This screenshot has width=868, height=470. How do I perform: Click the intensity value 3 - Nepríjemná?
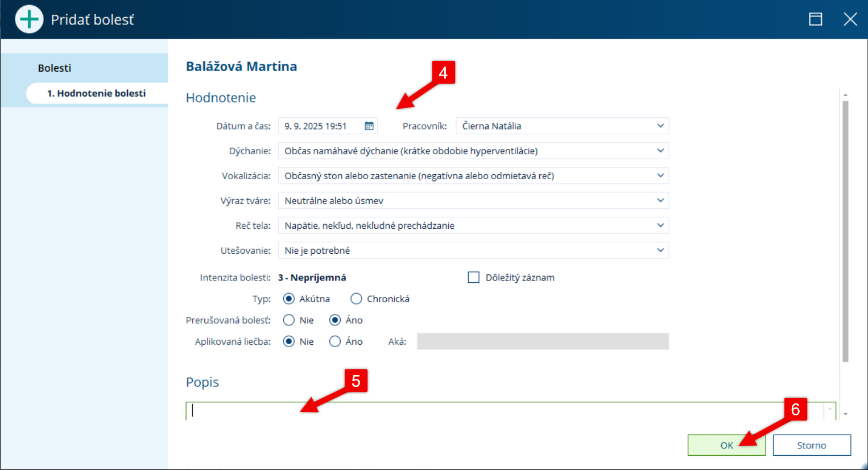coord(312,278)
